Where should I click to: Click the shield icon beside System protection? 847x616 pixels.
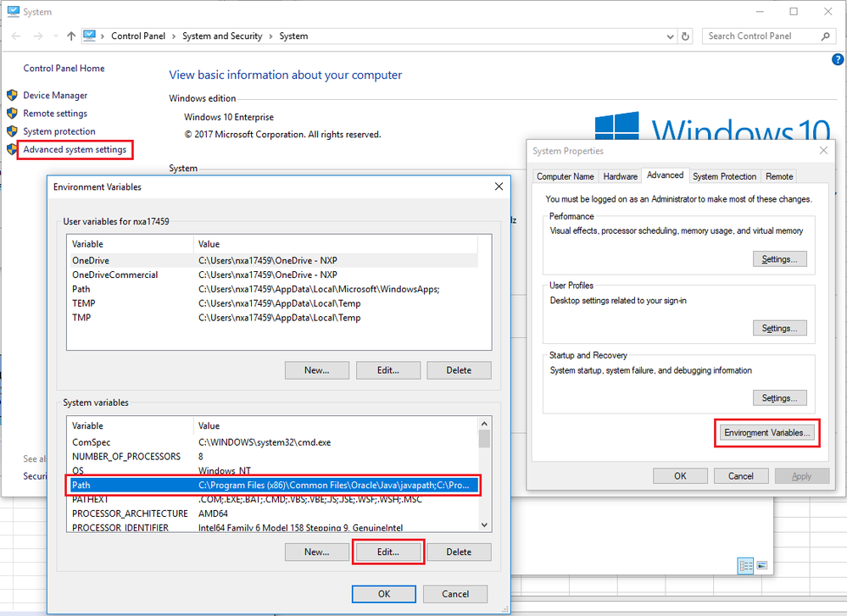tap(12, 131)
